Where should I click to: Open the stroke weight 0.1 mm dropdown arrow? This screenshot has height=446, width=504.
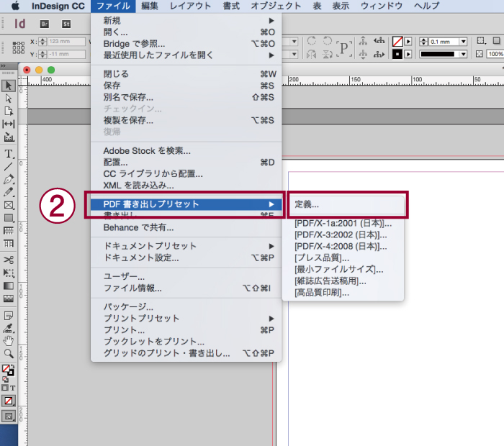point(463,42)
